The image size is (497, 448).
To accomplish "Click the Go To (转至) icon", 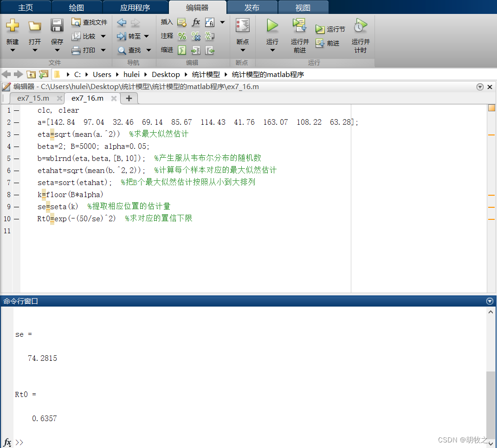I will [x=122, y=37].
